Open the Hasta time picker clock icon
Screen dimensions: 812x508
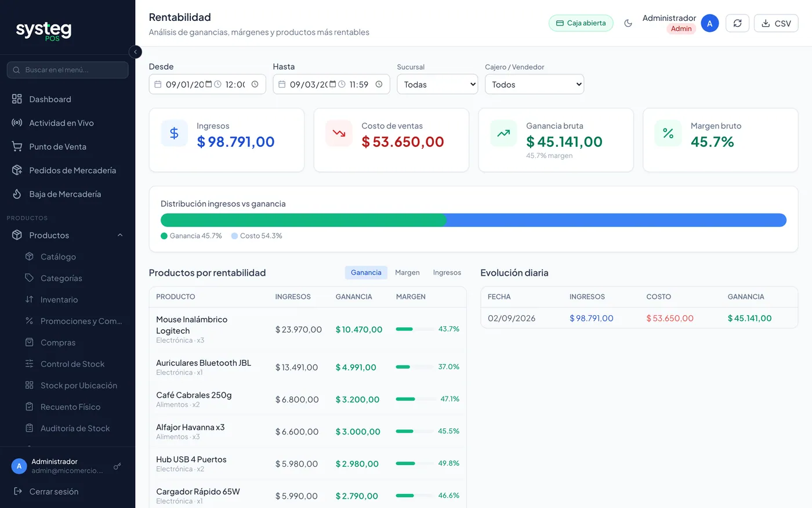[379, 84]
